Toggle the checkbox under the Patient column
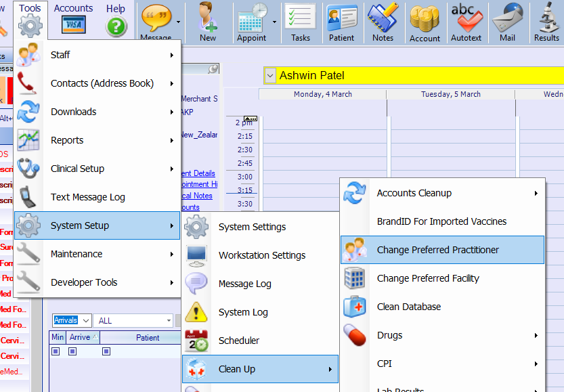 106,351
